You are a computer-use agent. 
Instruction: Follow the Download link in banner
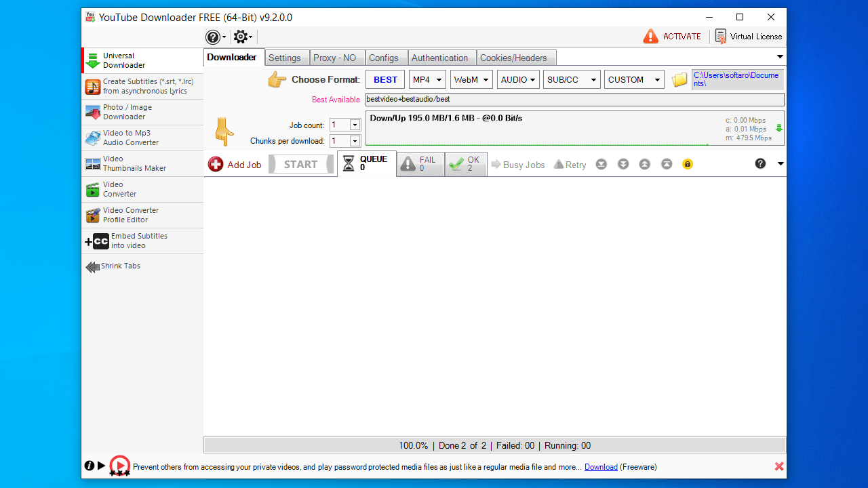[601, 467]
